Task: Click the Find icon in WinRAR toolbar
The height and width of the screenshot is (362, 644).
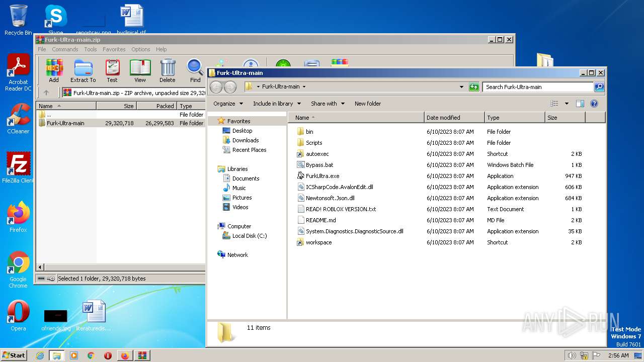Action: tap(195, 70)
